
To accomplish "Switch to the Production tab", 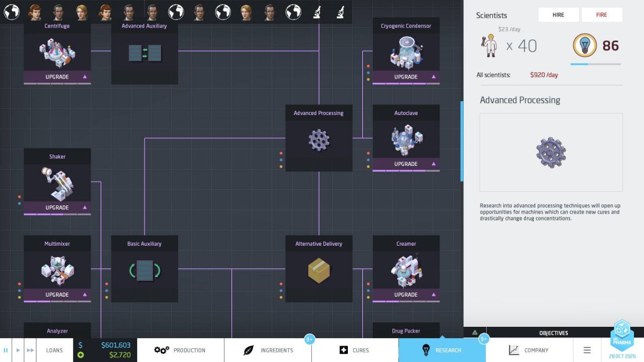I will 180,350.
